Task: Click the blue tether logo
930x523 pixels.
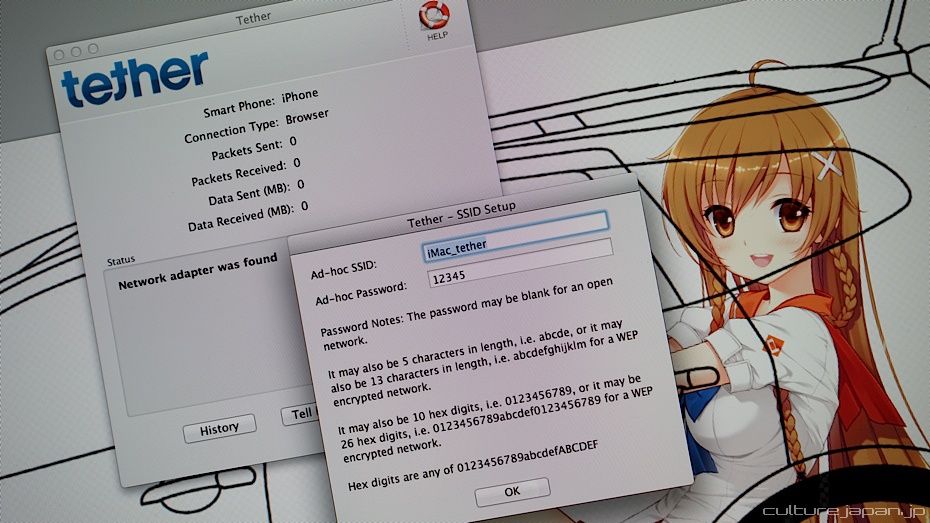Action: tap(134, 77)
